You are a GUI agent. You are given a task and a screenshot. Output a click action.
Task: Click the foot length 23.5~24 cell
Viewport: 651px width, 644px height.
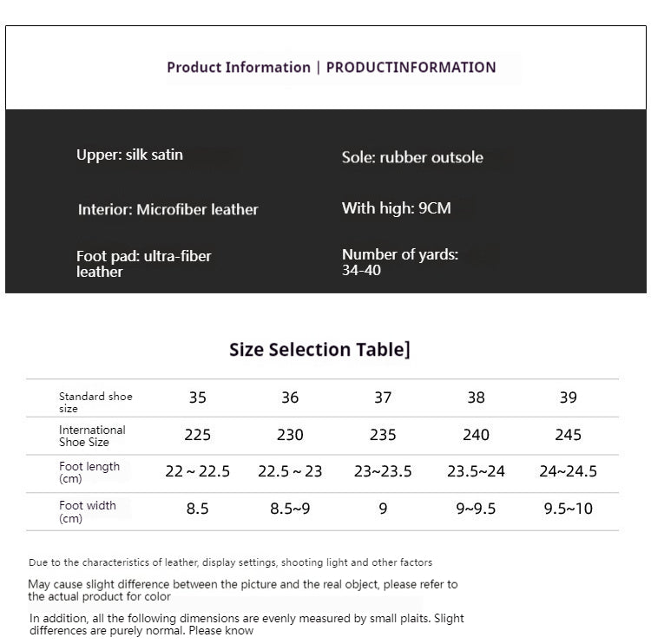click(x=476, y=472)
